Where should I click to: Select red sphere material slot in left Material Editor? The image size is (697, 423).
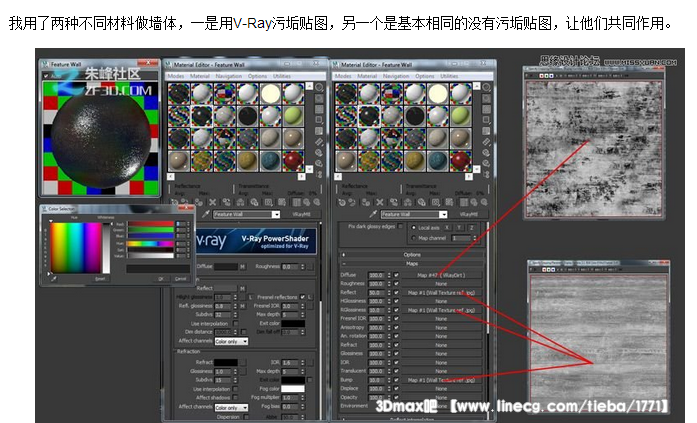(293, 160)
